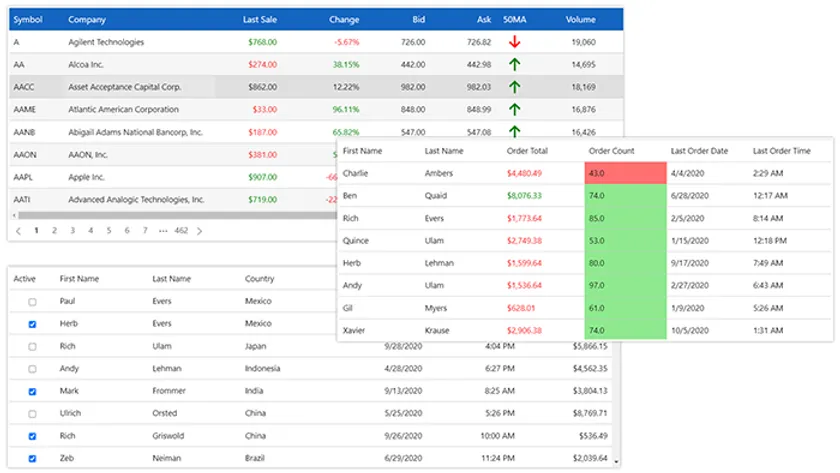Sort orders by Order Total header
The image size is (840, 473).
[x=527, y=151]
